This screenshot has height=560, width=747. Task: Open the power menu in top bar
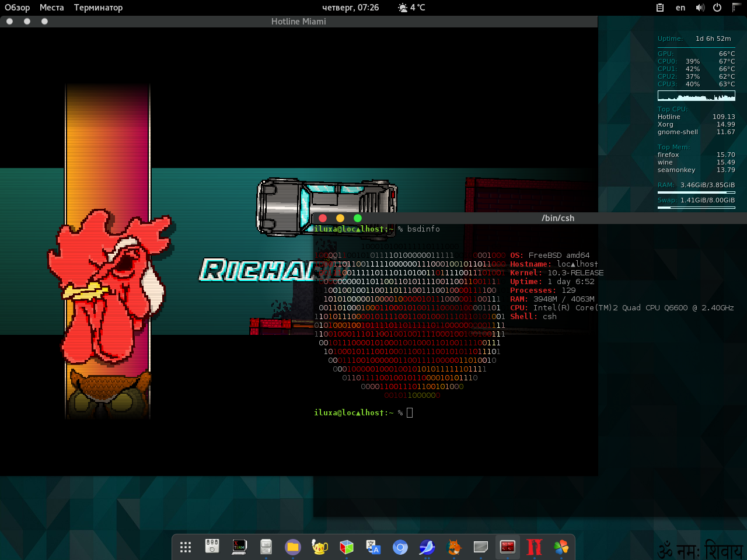click(x=717, y=8)
